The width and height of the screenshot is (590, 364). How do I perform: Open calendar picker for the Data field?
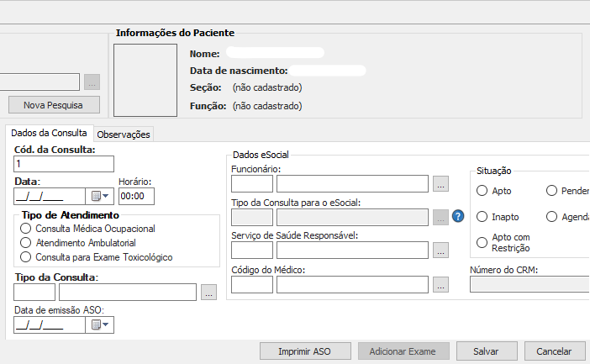click(x=99, y=196)
